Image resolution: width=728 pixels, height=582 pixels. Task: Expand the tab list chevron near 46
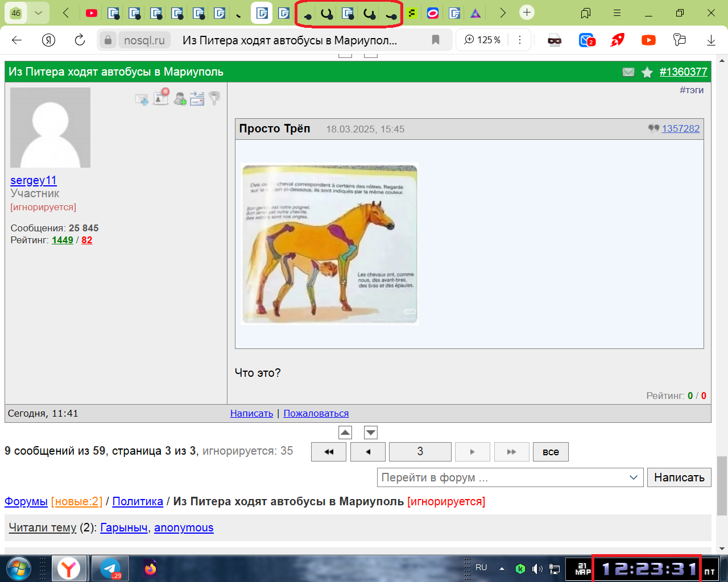coord(38,13)
